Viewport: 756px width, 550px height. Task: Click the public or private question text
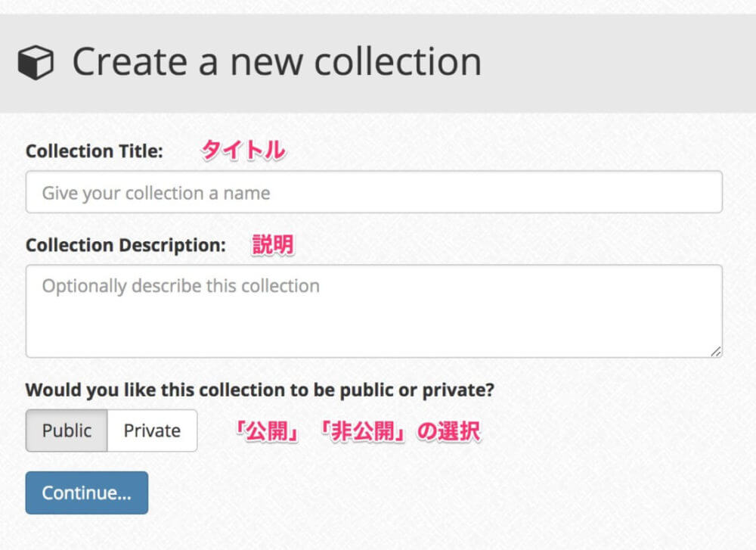[x=260, y=390]
